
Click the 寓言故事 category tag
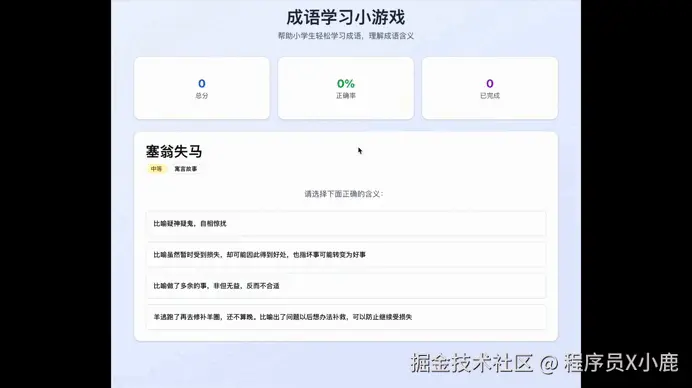pos(186,169)
